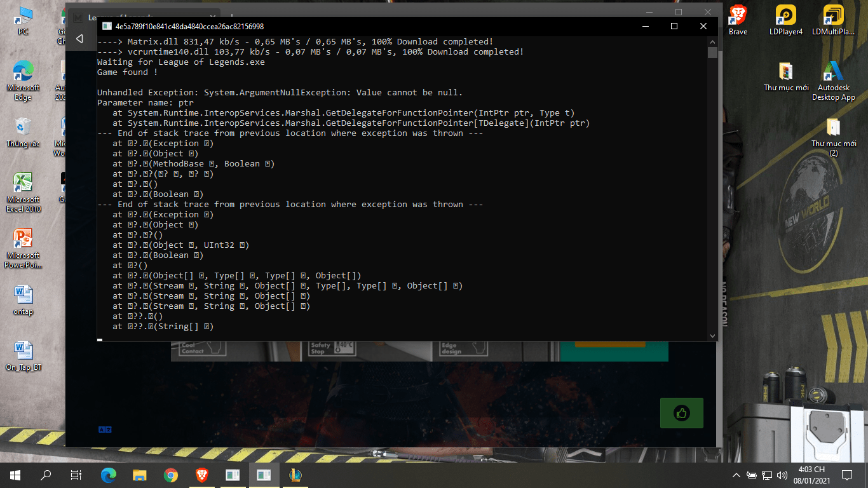This screenshot has width=868, height=488.
Task: Open Google Chrome from the taskbar
Action: (170, 475)
